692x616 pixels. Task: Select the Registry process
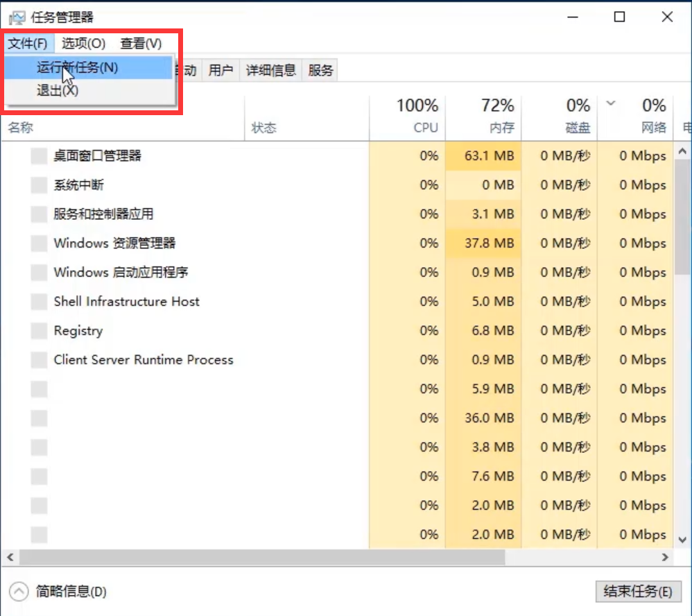78,331
